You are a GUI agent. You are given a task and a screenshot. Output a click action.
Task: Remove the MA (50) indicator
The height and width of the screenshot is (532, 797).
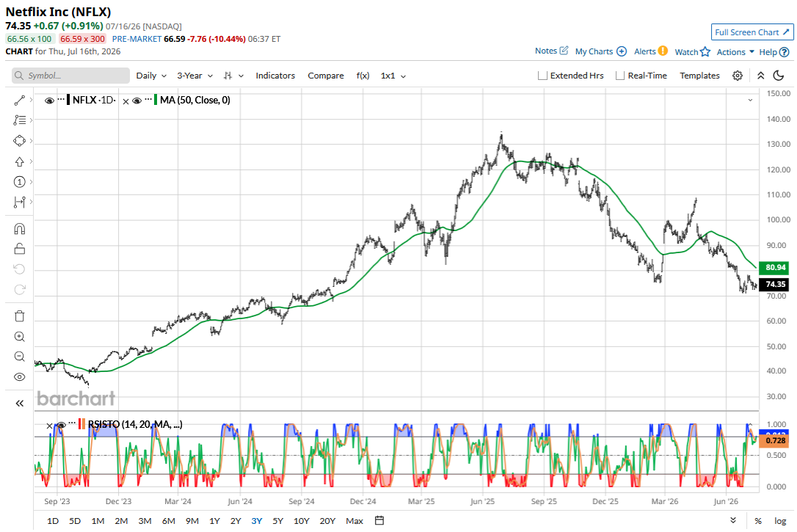125,101
